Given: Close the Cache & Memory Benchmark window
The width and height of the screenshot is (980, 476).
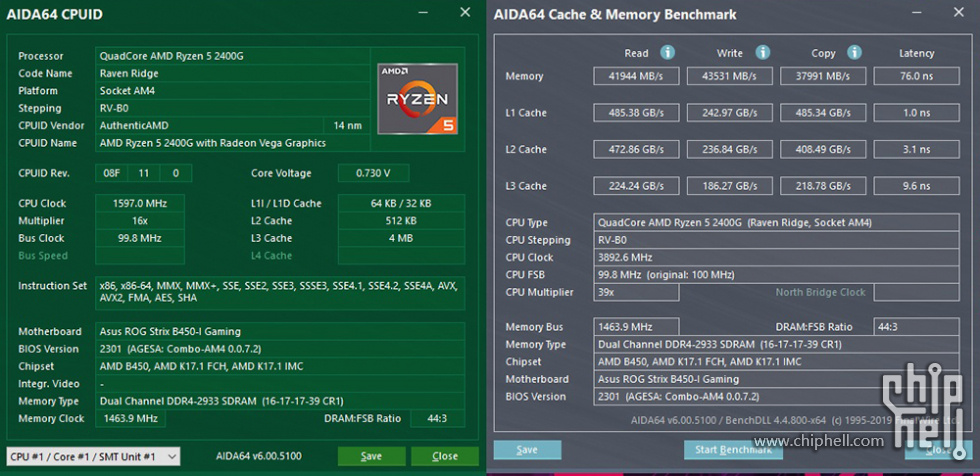Looking at the screenshot, I should [x=958, y=12].
